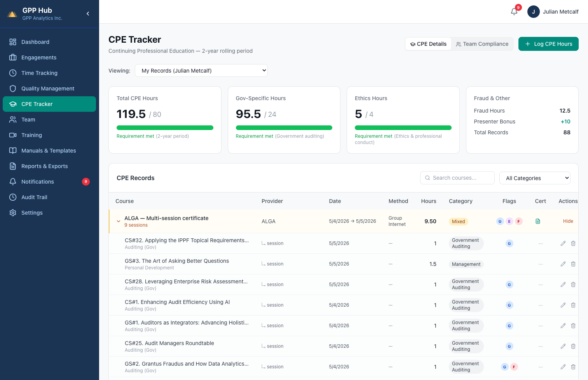Click the Gov-Specific Hours progress bar
This screenshot has height=380, width=588.
click(284, 128)
